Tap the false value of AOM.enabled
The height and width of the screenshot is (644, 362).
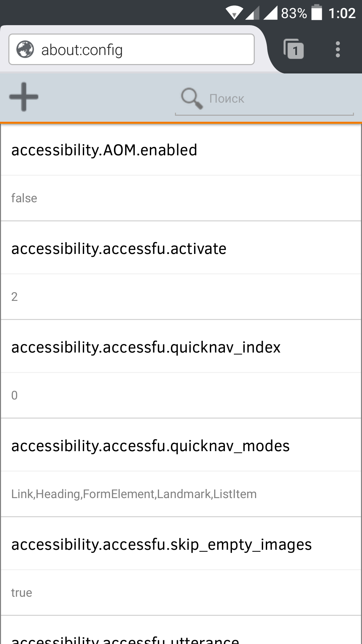click(x=24, y=198)
